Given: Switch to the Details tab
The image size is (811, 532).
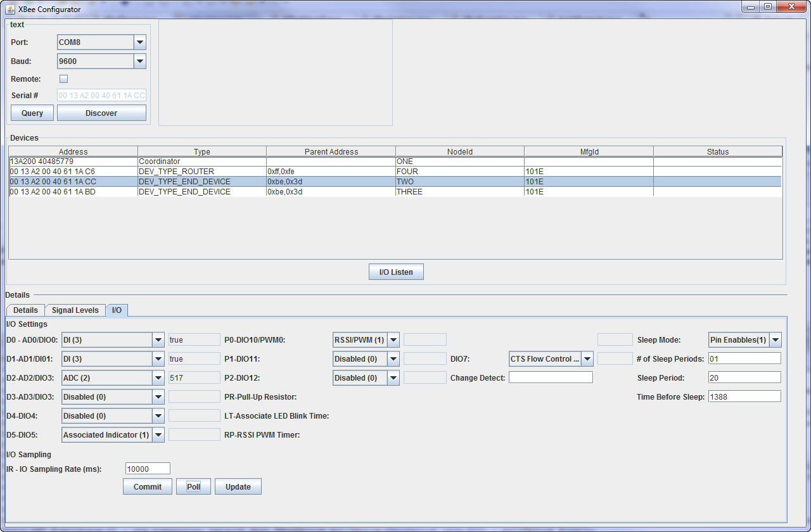Looking at the screenshot, I should pos(25,310).
